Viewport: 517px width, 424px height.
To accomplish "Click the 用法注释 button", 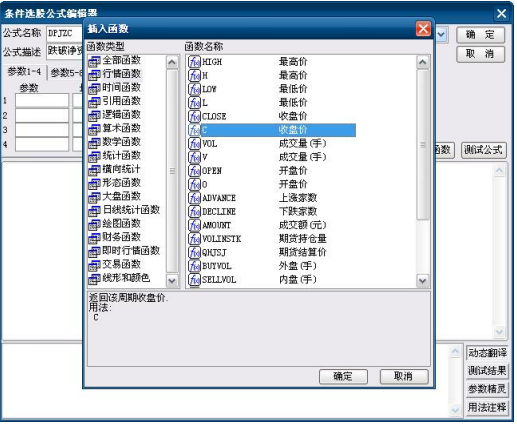I will [x=487, y=407].
